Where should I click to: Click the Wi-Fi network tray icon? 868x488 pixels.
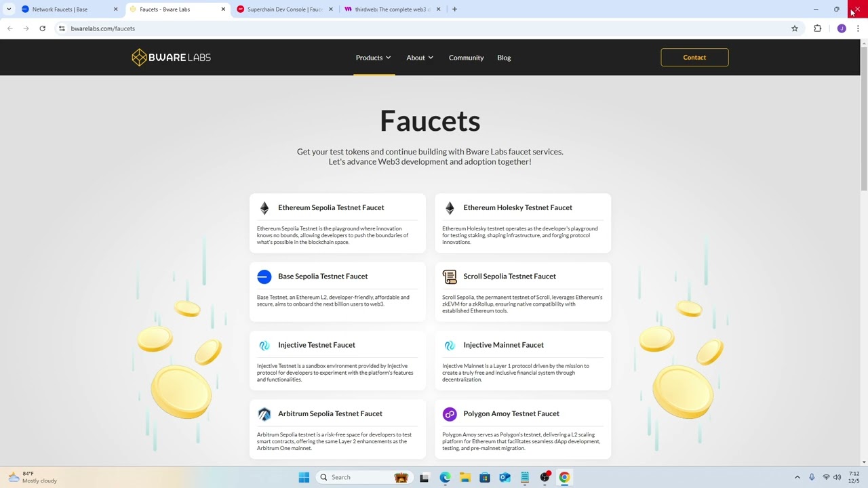[x=826, y=477]
